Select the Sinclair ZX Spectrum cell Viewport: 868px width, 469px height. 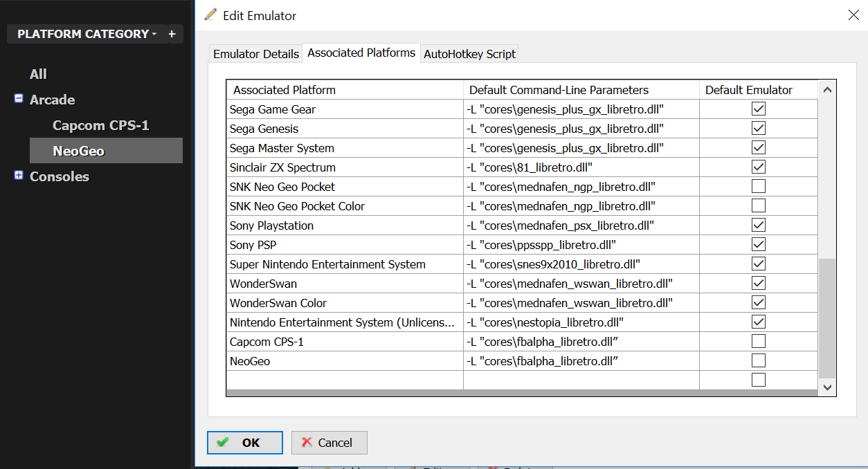(x=345, y=167)
